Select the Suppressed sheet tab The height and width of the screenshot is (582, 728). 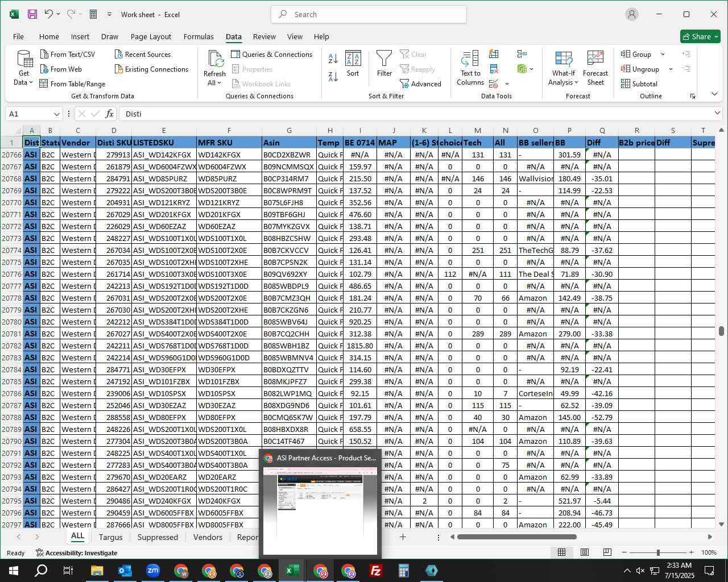click(158, 537)
